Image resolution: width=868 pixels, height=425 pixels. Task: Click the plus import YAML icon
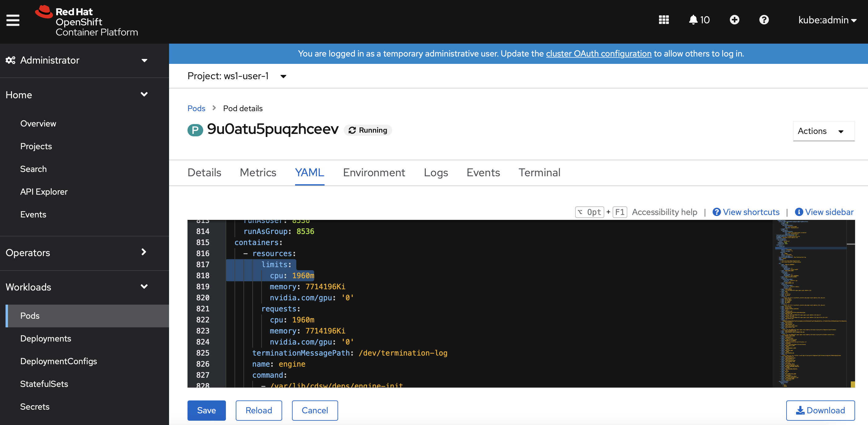(x=734, y=20)
